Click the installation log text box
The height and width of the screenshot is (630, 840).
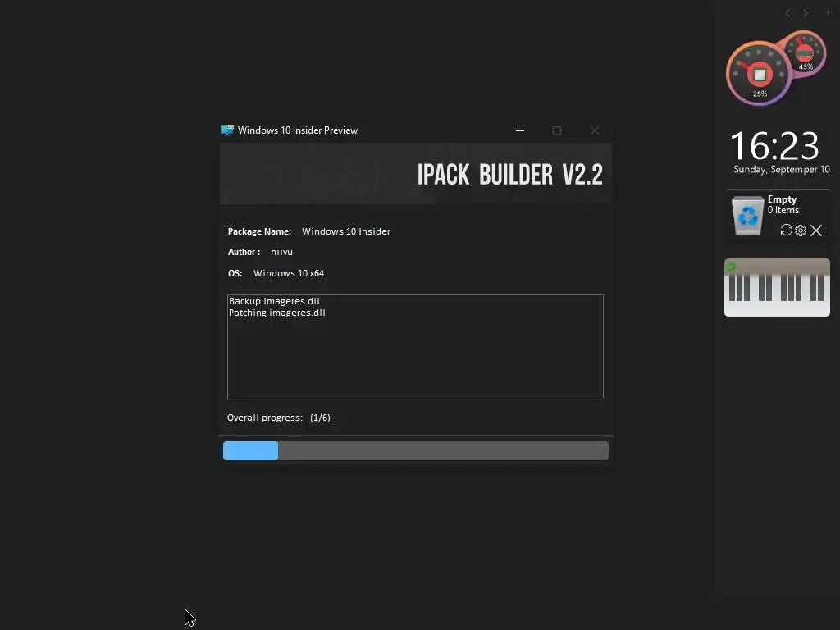coord(415,347)
